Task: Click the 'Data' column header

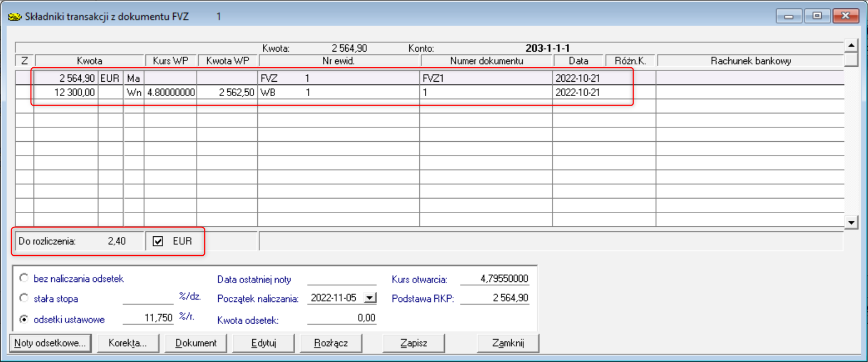Action: click(x=578, y=61)
